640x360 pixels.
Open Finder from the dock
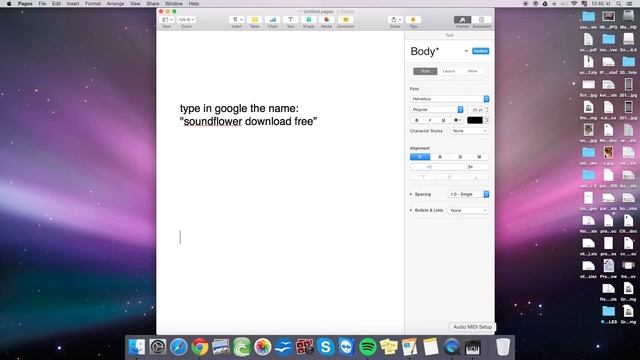(x=137, y=347)
